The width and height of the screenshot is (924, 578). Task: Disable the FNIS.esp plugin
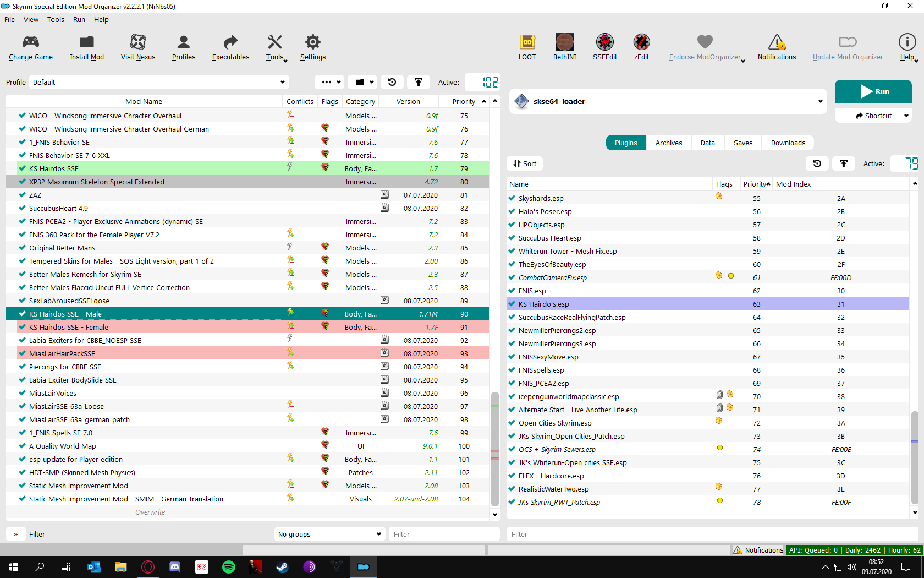pyautogui.click(x=512, y=291)
